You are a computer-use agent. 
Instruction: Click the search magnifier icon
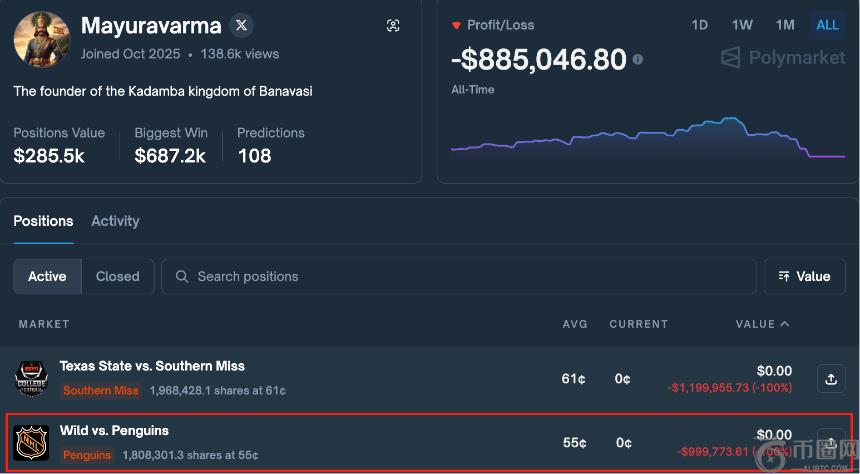coord(182,277)
